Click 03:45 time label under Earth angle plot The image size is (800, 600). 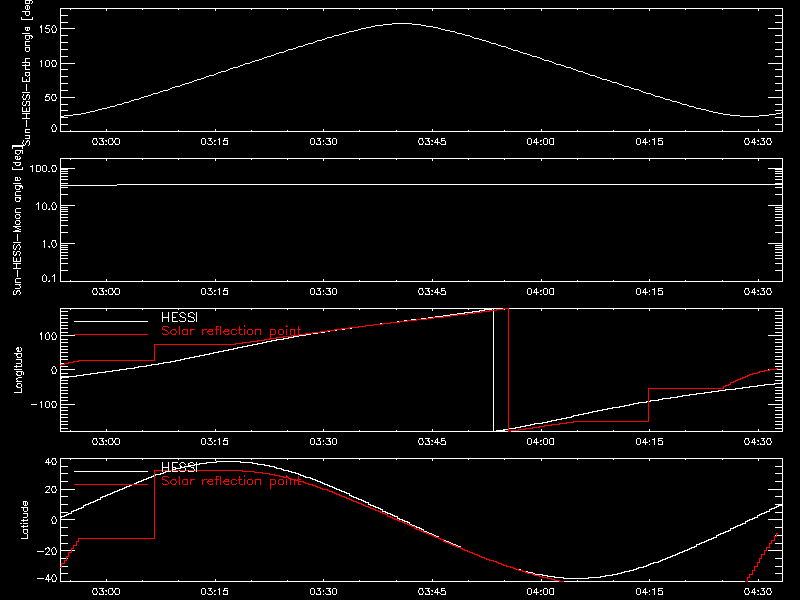tap(432, 141)
